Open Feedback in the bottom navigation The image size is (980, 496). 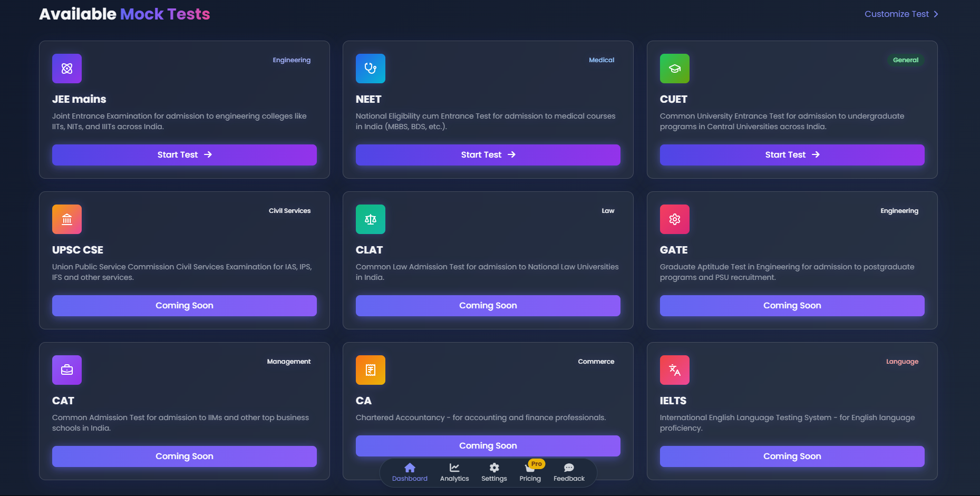click(569, 472)
